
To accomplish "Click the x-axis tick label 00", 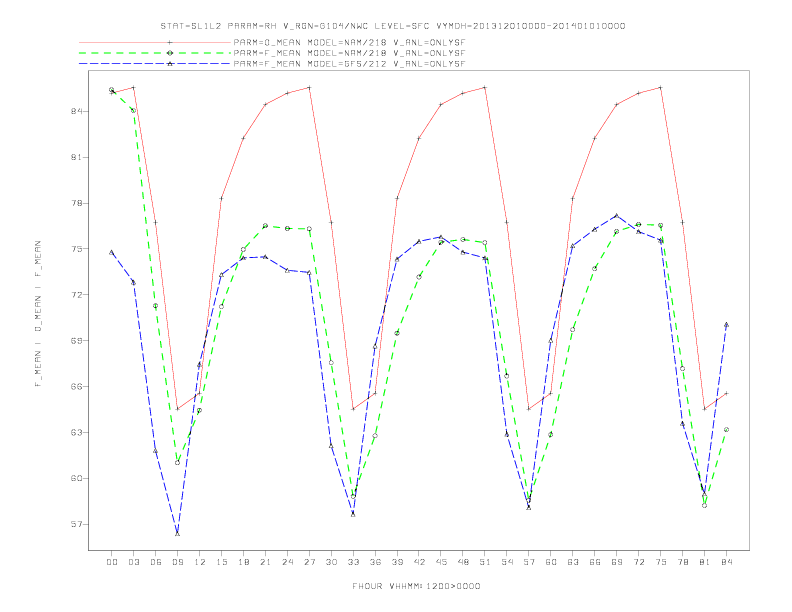I will (112, 562).
